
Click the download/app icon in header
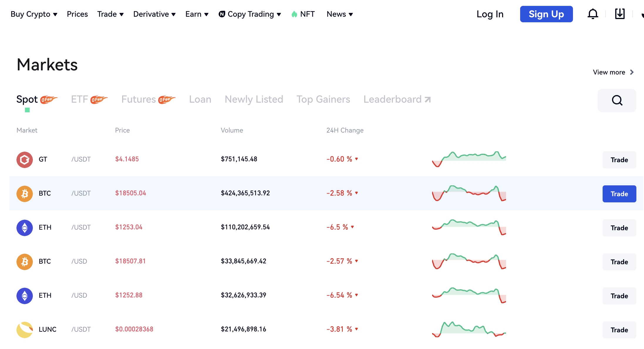pyautogui.click(x=619, y=14)
